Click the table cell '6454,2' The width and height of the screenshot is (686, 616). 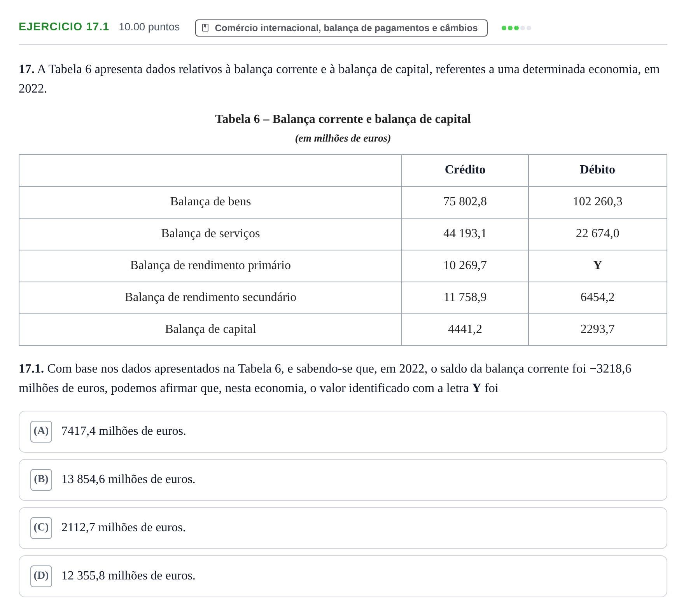(597, 297)
